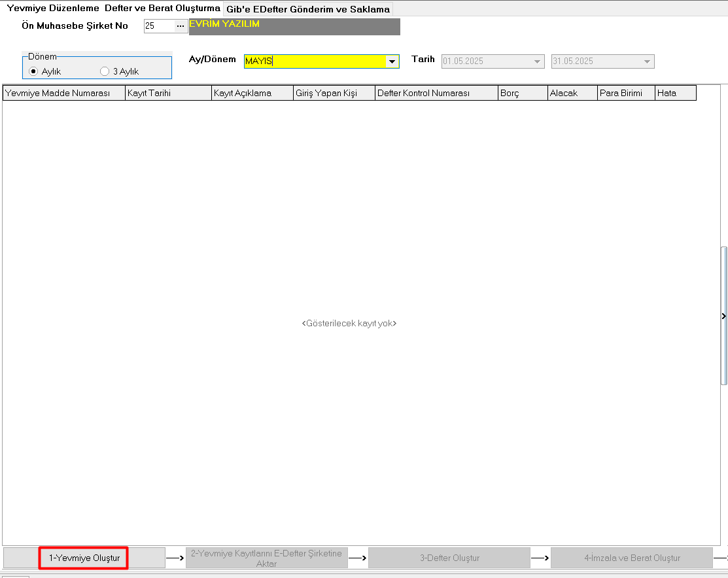The image size is (728, 578).
Task: Expand the Ay/Dönem month dropdown arrow
Action: coord(392,61)
